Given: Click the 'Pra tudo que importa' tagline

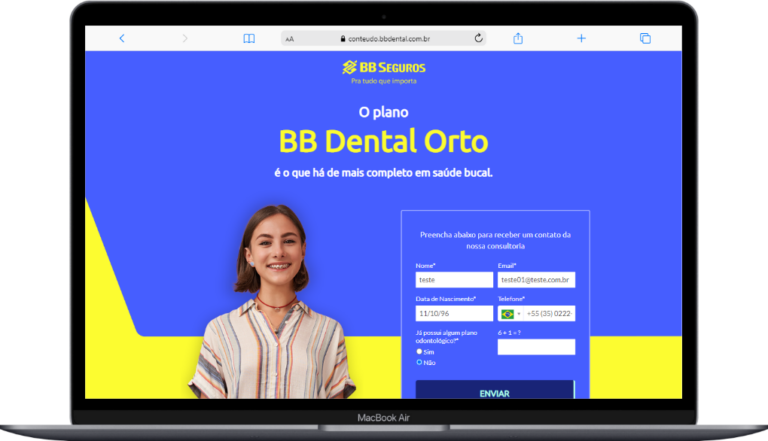Looking at the screenshot, I should point(384,81).
